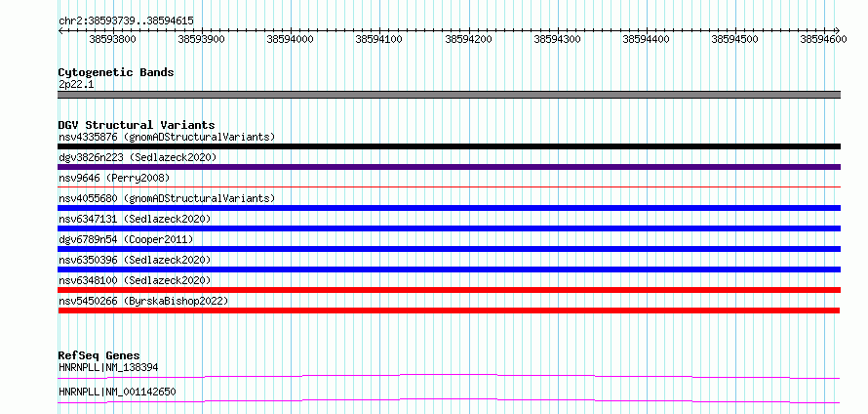Image resolution: width=868 pixels, height=414 pixels.
Task: Click the right arrowhead of the coordinate ruler
Action: click(x=837, y=30)
